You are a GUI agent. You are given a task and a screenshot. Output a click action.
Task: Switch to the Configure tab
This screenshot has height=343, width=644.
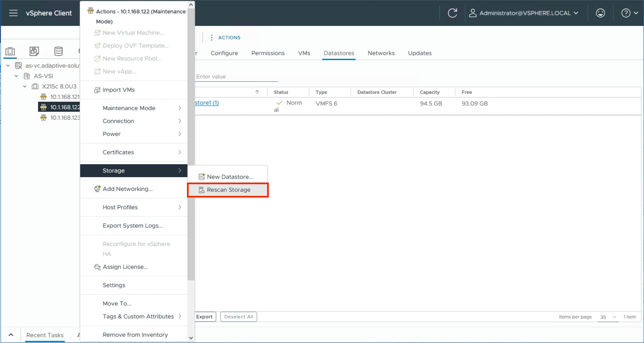point(224,53)
